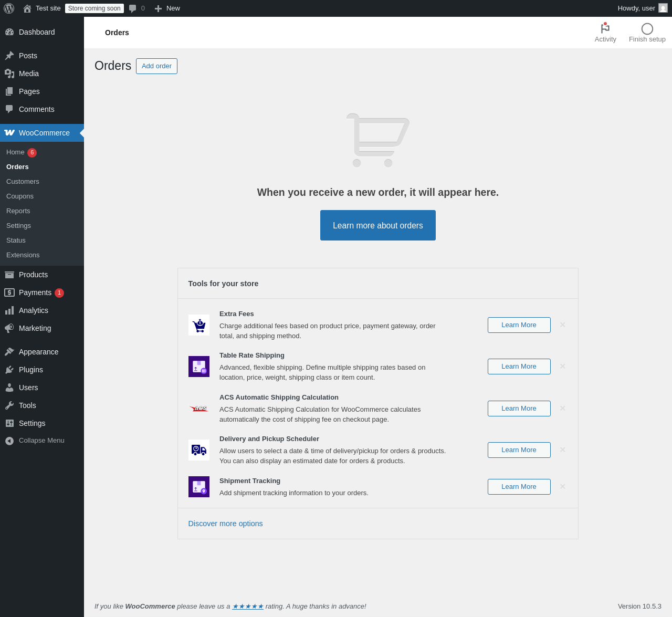This screenshot has height=617, width=672.
Task: Click the Posts pushpin icon
Action: click(x=9, y=56)
